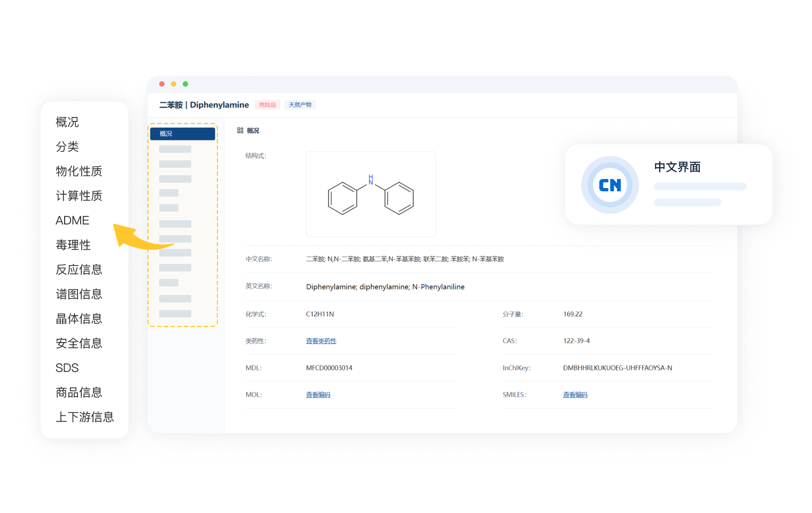Viewport: 812px width, 513px height.
Task: Select SDS in the navigation list
Action: (67, 368)
